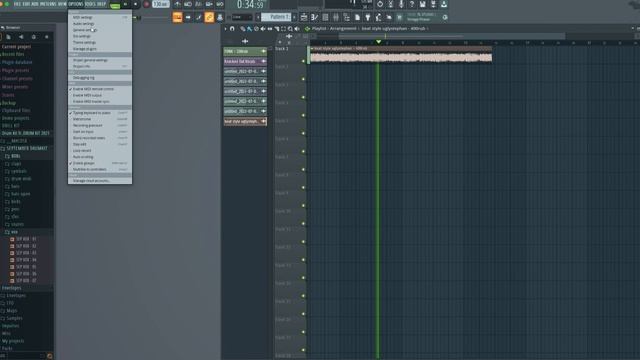The image size is (640, 360).
Task: Open the Playlist view from toolbar
Action: (x=304, y=17)
